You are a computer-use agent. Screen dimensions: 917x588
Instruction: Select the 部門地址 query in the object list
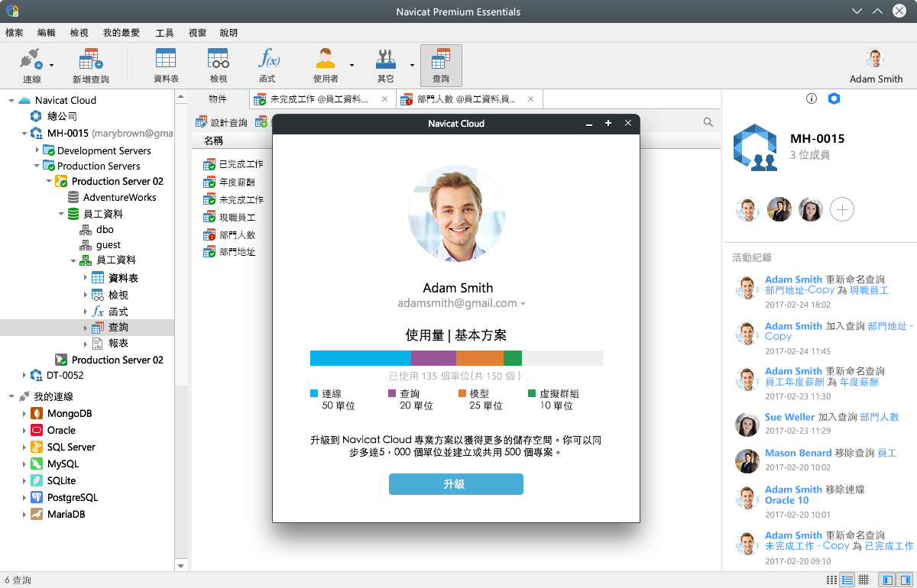(x=228, y=252)
